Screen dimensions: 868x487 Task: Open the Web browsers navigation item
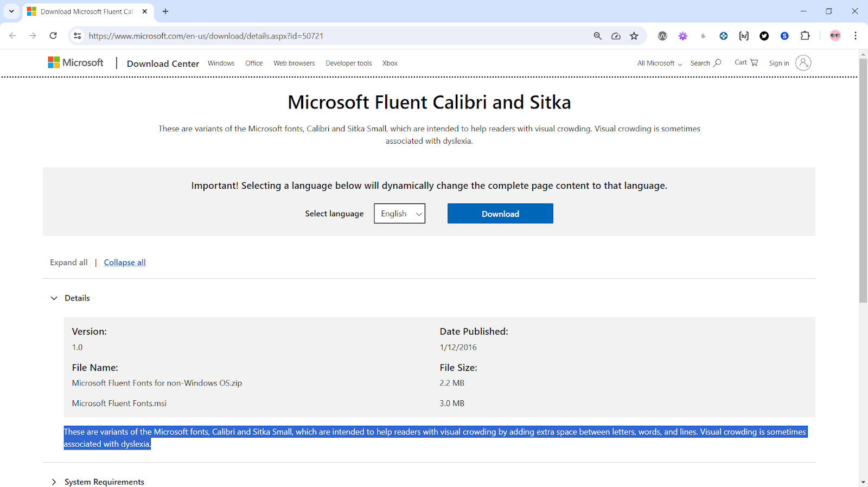(294, 63)
